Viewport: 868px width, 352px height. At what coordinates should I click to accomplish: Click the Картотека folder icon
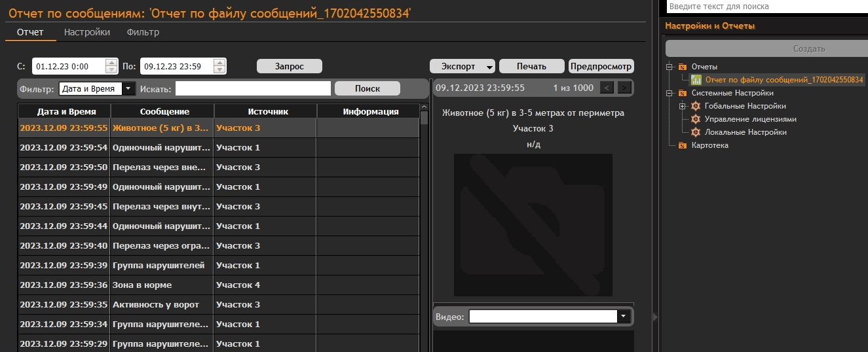(x=683, y=145)
